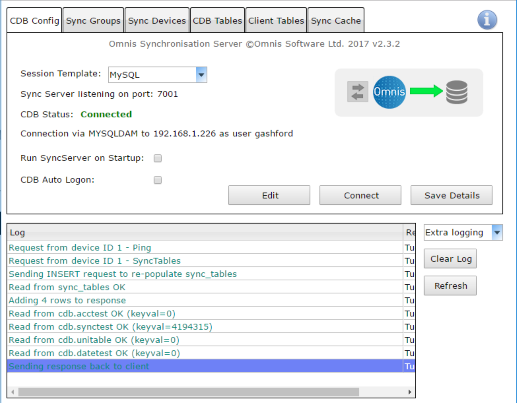This screenshot has width=517, height=403.
Task: Switch to the CDB Tables tab
Action: coord(217,21)
